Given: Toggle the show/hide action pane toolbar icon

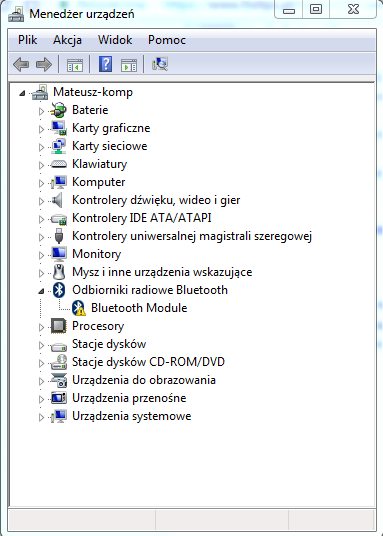Looking at the screenshot, I should click(x=129, y=65).
